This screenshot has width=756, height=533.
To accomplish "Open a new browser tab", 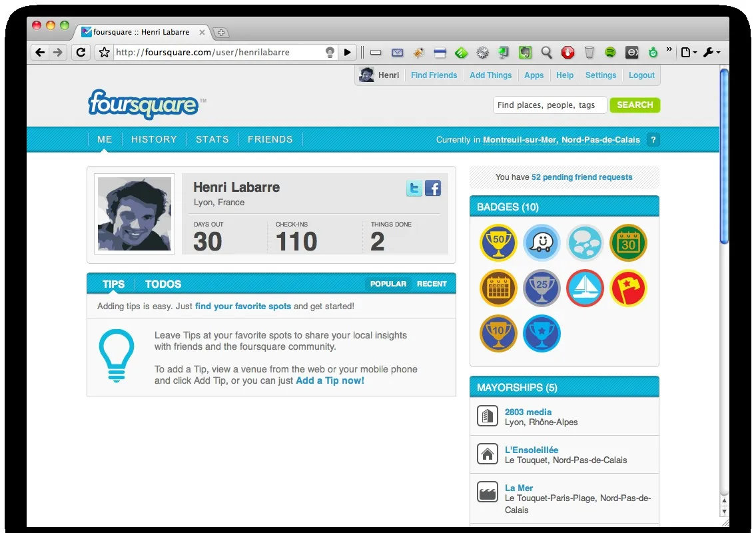I will point(221,33).
